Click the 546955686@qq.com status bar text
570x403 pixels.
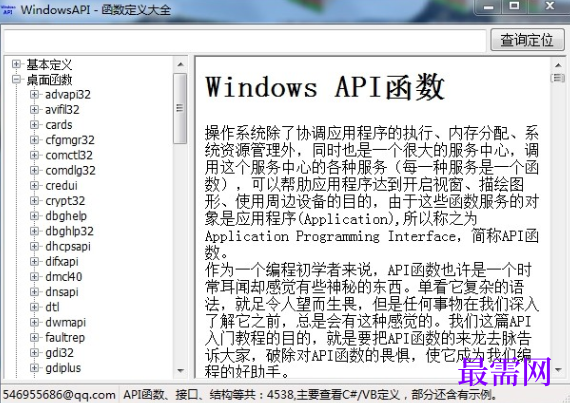tap(59, 395)
